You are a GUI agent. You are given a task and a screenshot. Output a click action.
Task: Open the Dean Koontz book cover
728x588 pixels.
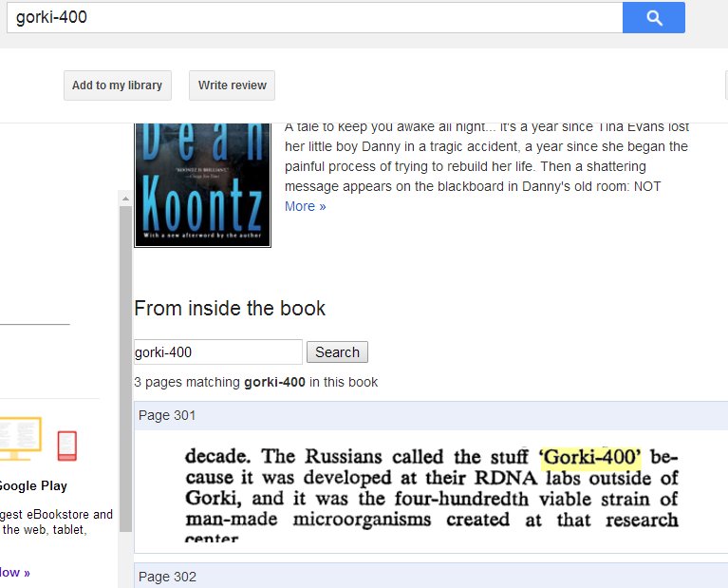[x=202, y=183]
